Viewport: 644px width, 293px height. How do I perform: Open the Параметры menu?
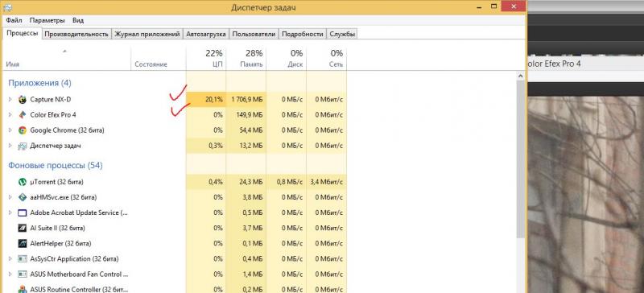pos(47,20)
